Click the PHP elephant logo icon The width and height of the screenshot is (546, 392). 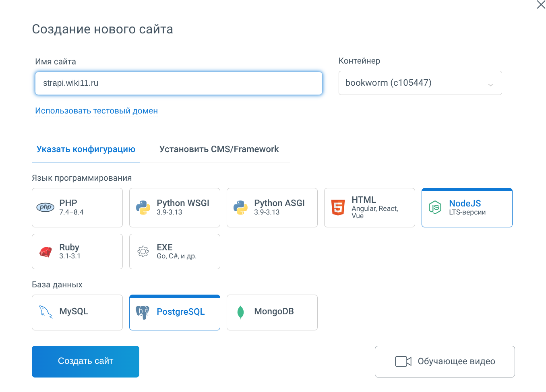click(x=45, y=207)
